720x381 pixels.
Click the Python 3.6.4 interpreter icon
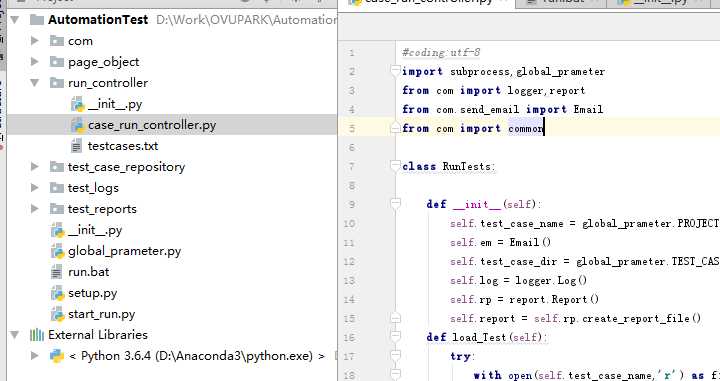coord(57,356)
